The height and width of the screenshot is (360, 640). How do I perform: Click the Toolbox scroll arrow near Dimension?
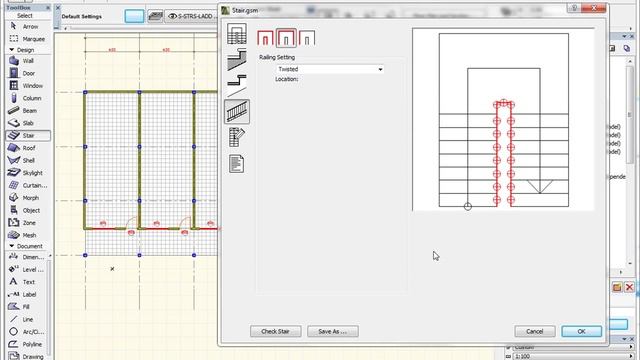coord(50,256)
